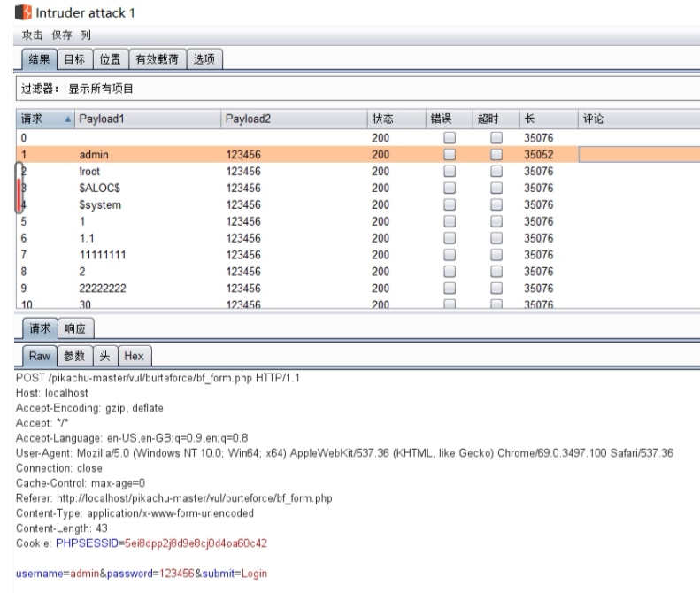Sort by the Payload2 column header
The width and height of the screenshot is (700, 593).
(294, 119)
